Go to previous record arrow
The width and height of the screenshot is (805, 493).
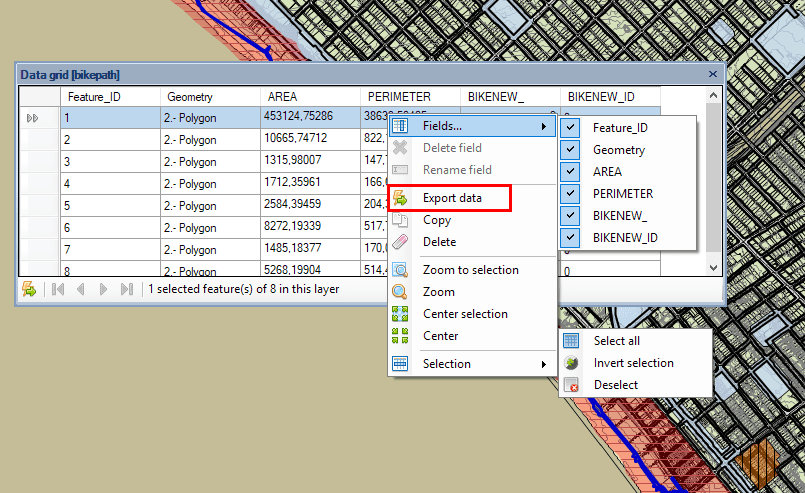pos(80,289)
